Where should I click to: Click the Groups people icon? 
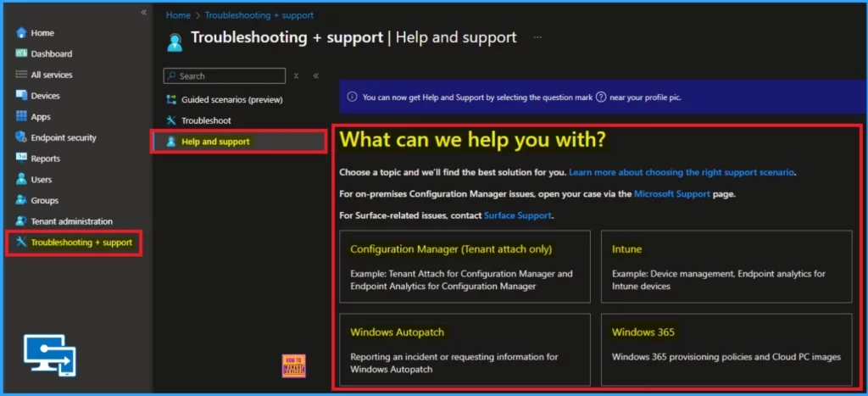click(x=21, y=200)
